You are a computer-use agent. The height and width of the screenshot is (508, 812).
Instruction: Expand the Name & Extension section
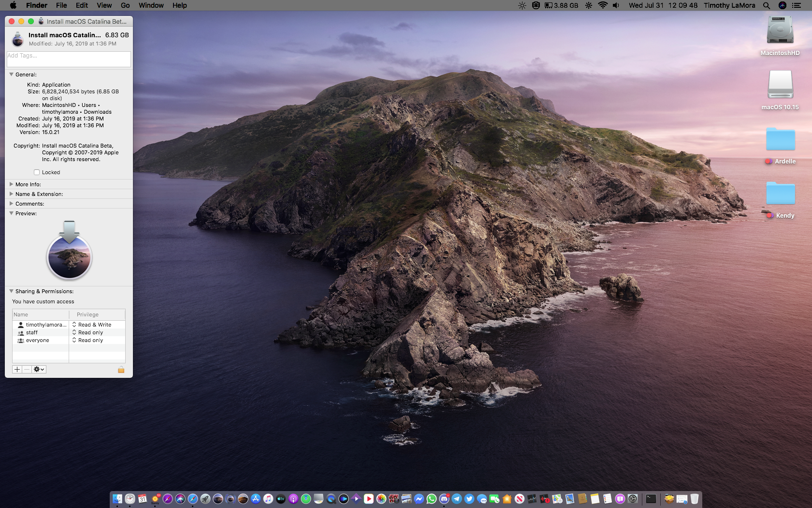11,194
